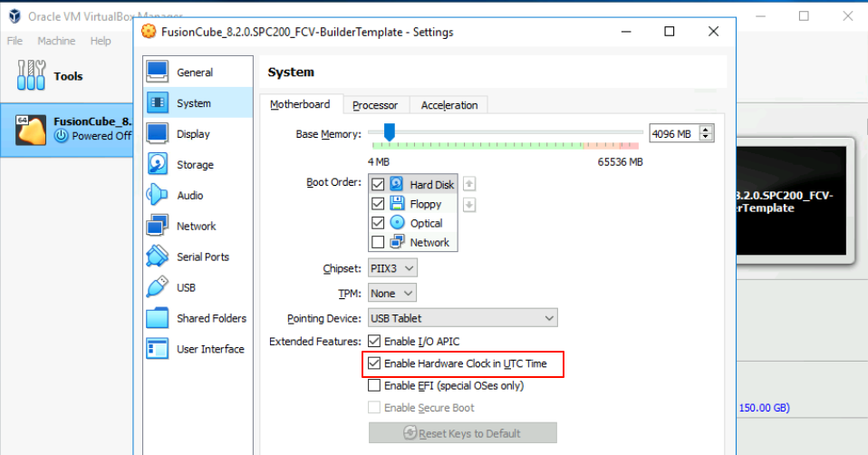Expand the Chipset PIIX3 dropdown
The width and height of the screenshot is (868, 455).
[392, 268]
